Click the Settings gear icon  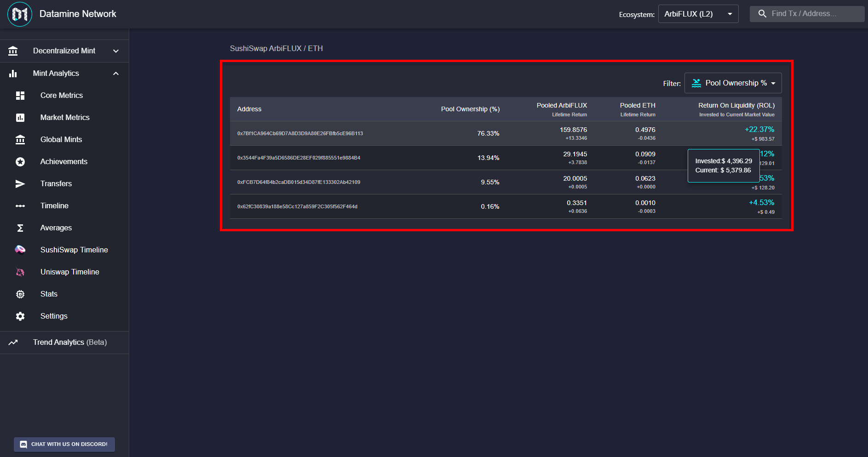click(20, 316)
